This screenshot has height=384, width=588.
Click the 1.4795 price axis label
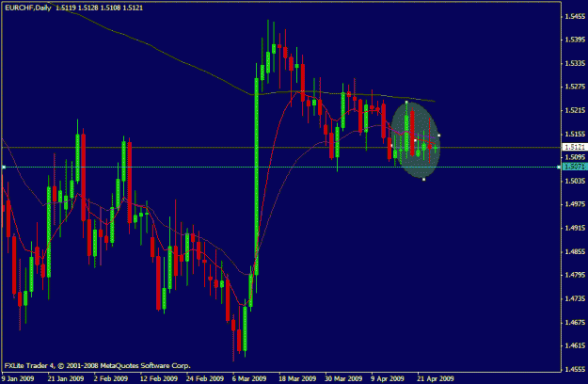575,275
